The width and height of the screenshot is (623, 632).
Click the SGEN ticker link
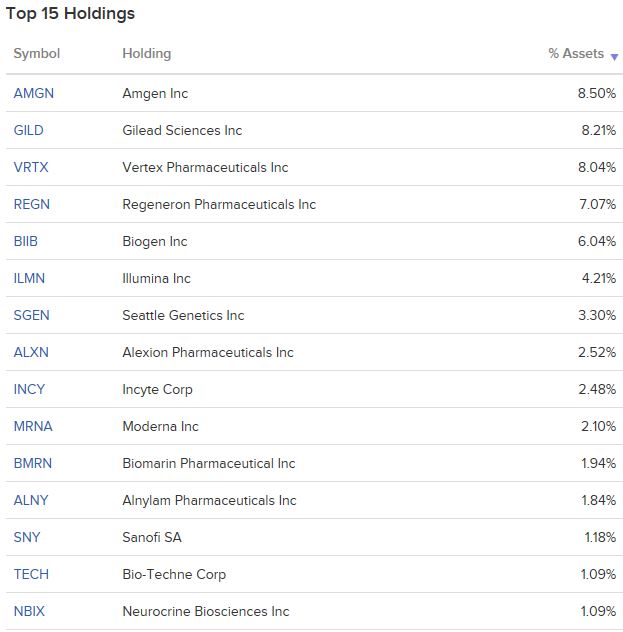32,315
